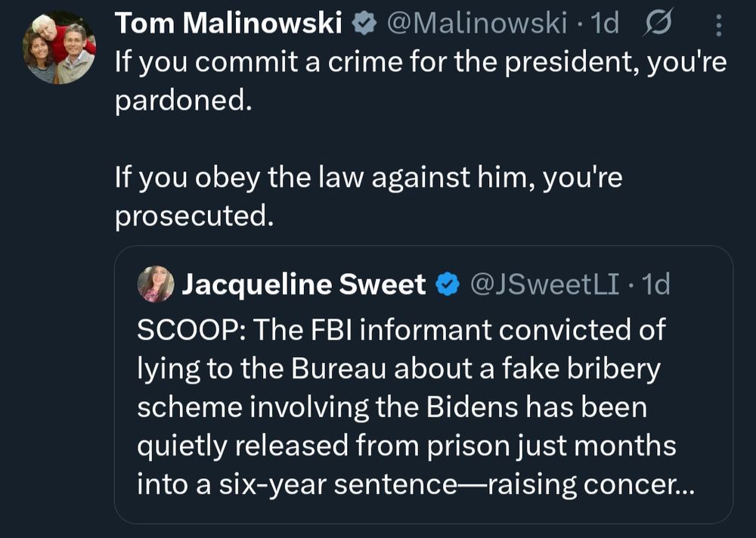The image size is (756, 538).
Task: Click Tom Malinowski's verified badge
Action: pos(366,24)
